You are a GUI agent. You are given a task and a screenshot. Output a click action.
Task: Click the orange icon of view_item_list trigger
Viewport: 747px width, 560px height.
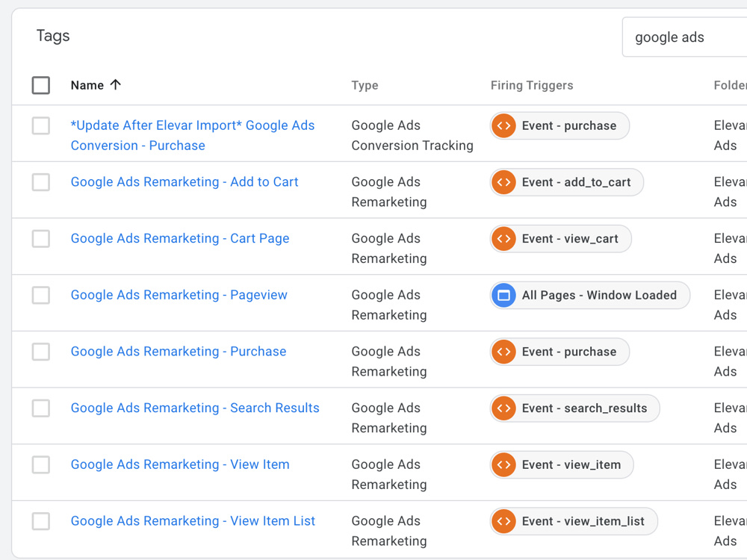click(x=503, y=521)
